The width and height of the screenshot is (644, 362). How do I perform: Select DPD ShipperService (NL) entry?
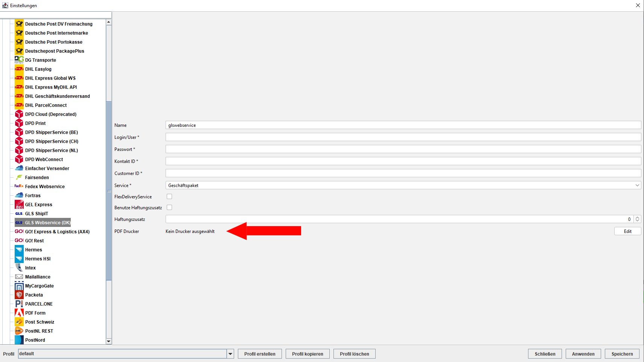(52, 150)
